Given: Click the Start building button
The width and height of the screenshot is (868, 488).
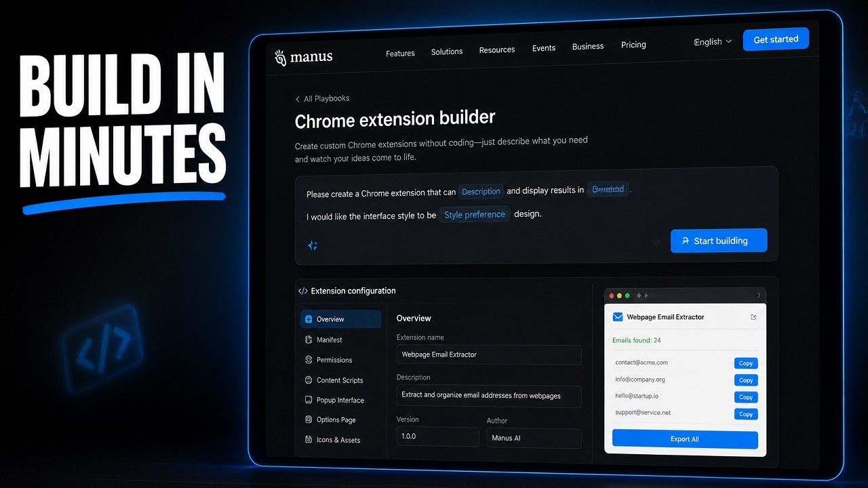Looking at the screenshot, I should [719, 241].
